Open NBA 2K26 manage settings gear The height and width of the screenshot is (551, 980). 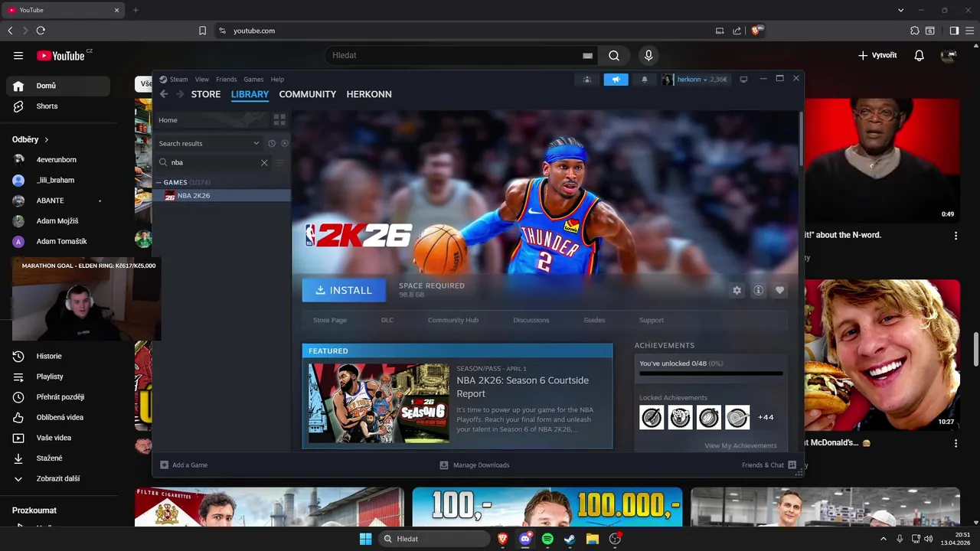tap(737, 291)
